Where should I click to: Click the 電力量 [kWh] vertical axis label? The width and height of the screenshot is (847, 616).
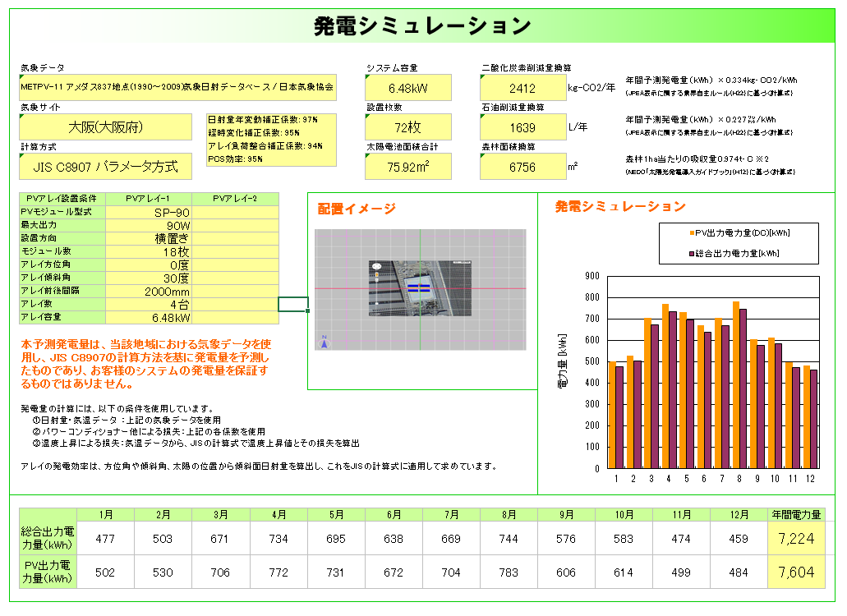click(562, 361)
